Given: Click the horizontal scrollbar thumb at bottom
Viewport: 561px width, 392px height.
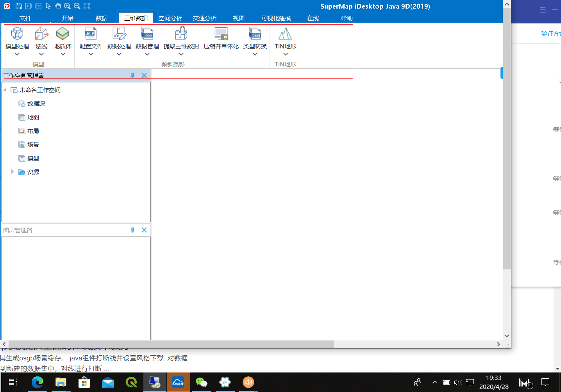Looking at the screenshot, I should pyautogui.click(x=171, y=344).
